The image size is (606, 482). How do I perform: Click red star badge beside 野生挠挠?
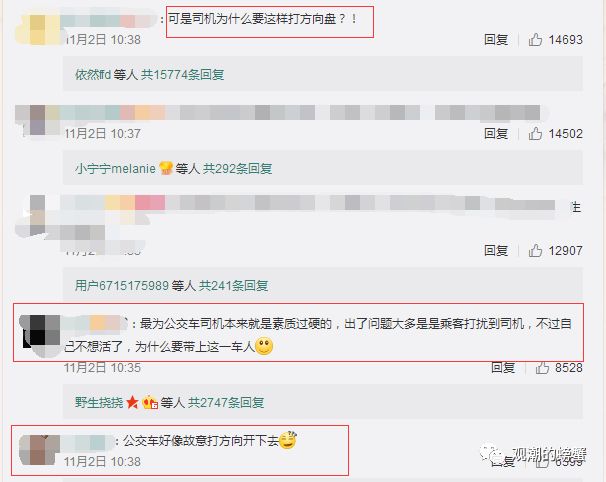click(x=132, y=402)
